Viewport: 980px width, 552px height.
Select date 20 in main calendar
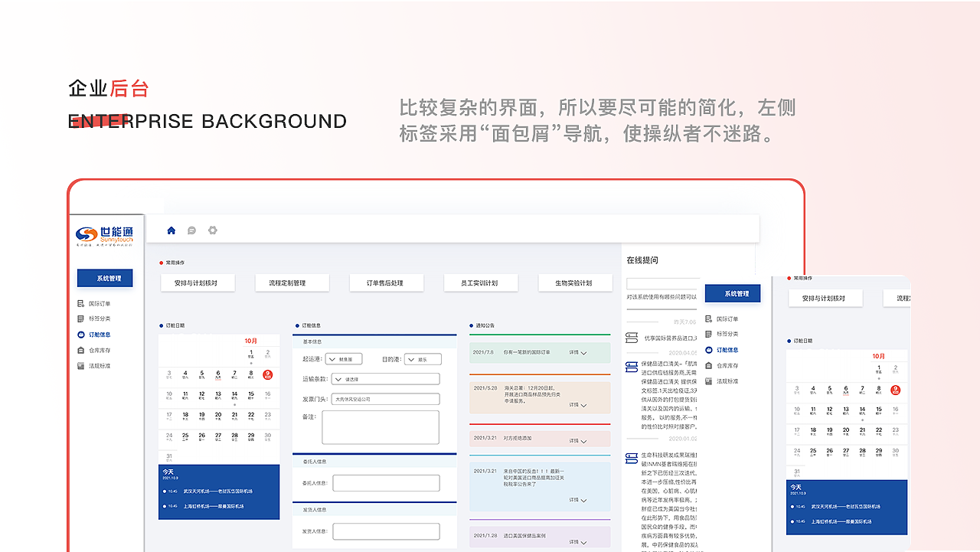point(218,416)
